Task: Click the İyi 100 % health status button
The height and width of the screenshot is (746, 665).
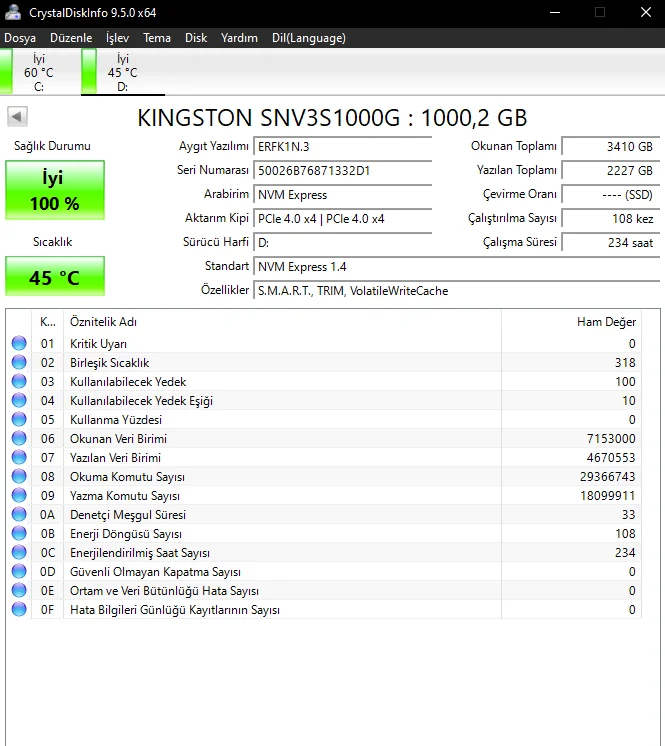Action: (55, 190)
